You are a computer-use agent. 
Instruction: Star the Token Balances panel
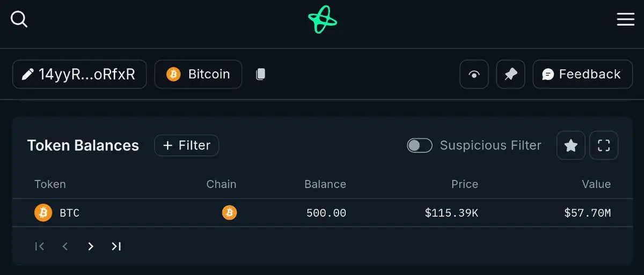(x=571, y=145)
